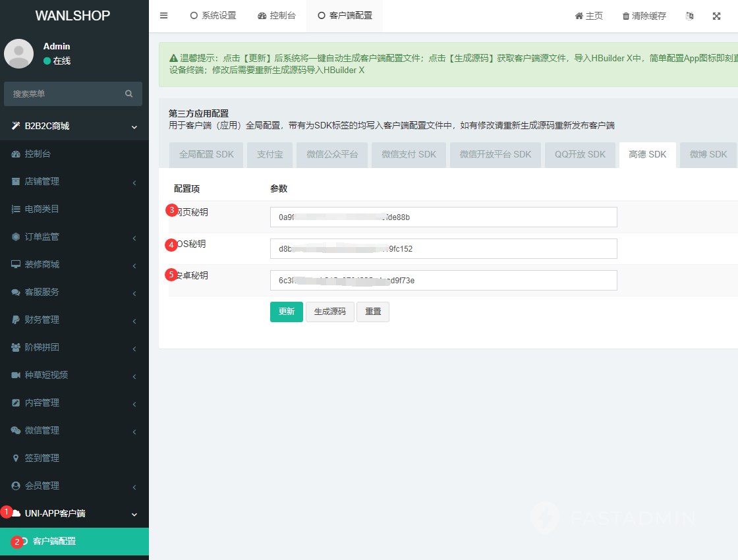
Task: Click the 电商类目 list icon in sidebar
Action: coord(16,209)
